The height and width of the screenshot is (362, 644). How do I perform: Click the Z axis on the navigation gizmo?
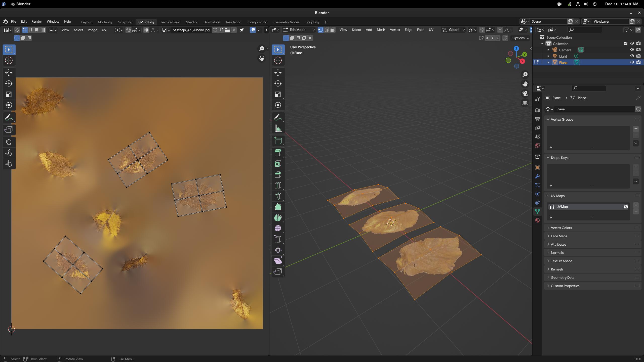coord(516,49)
